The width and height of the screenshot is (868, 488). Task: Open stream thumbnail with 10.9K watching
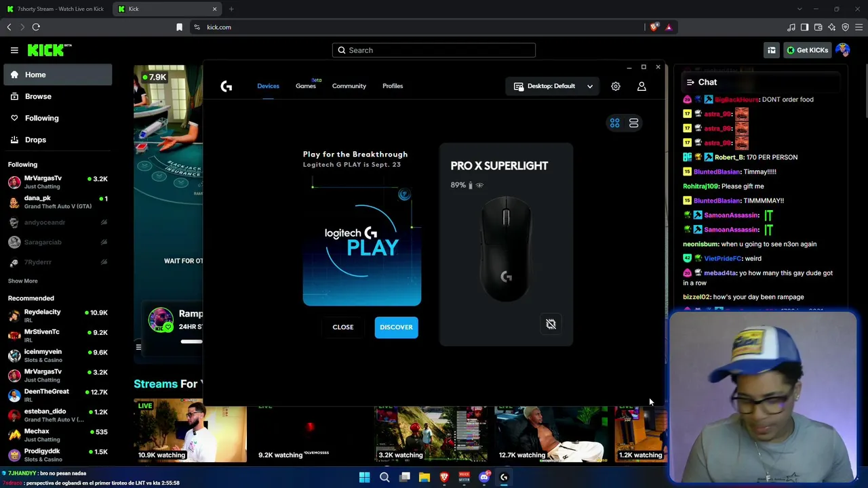(x=191, y=431)
